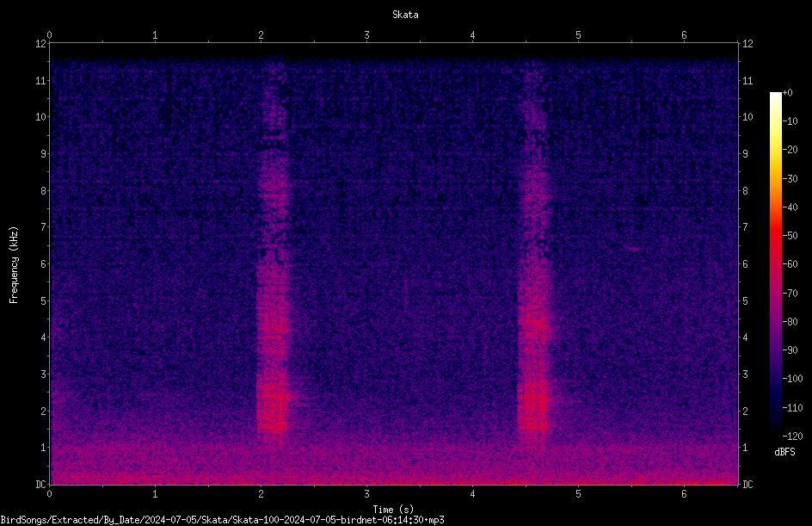The height and width of the screenshot is (526, 812).
Task: Click the "-90" colorbar label
Action: pyautogui.click(x=790, y=350)
